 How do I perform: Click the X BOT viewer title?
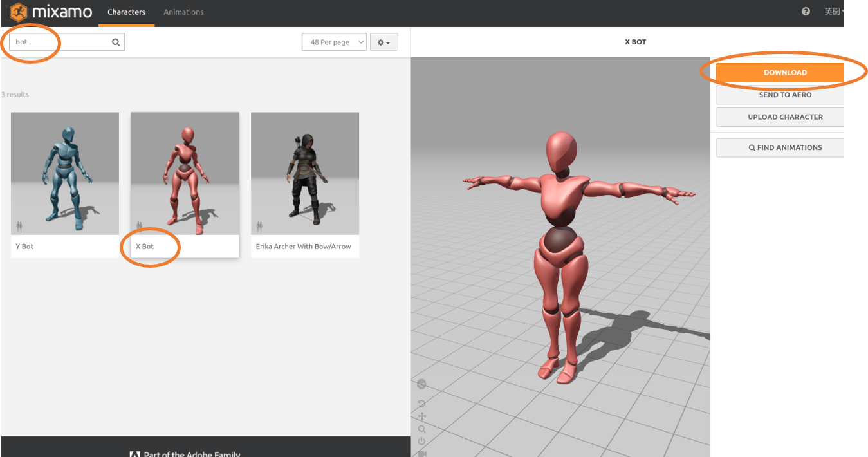click(x=635, y=42)
